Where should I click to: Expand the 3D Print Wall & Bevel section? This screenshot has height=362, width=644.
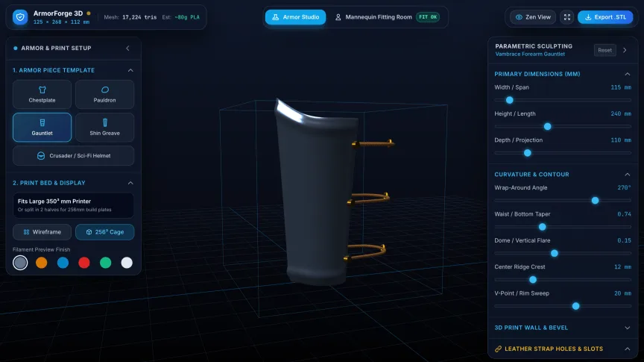tap(627, 328)
